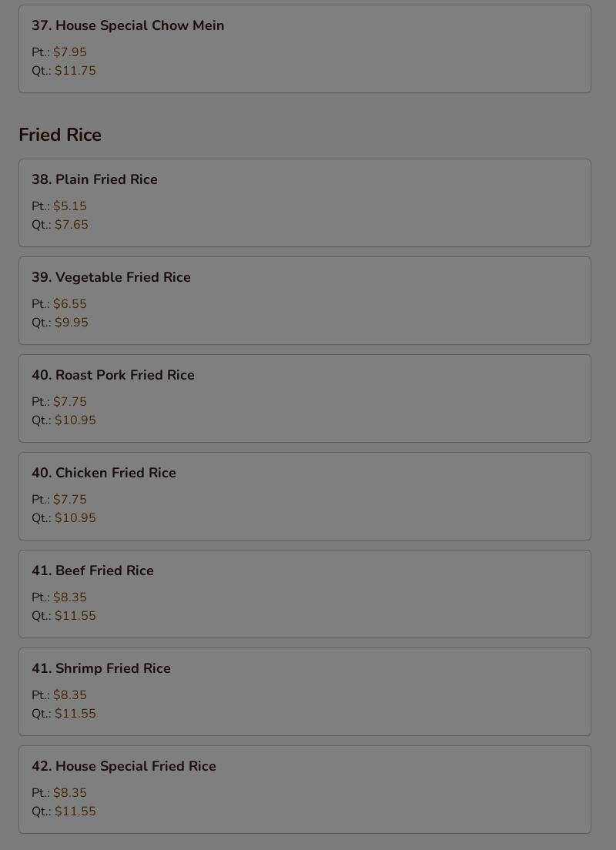616x850 pixels.
Task: Click House Special Fried Rice quart price
Action: click(75, 811)
